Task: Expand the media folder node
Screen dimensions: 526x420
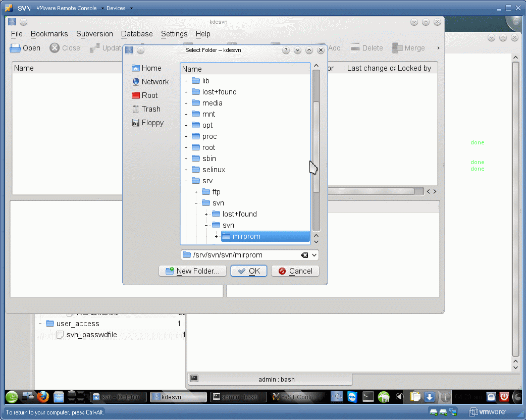Action: (186, 103)
